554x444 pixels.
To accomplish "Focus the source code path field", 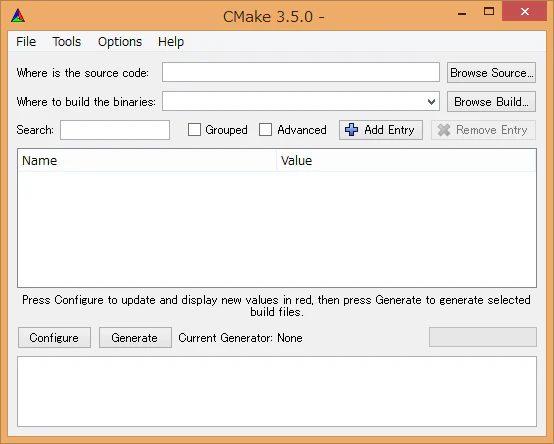I will tap(301, 72).
